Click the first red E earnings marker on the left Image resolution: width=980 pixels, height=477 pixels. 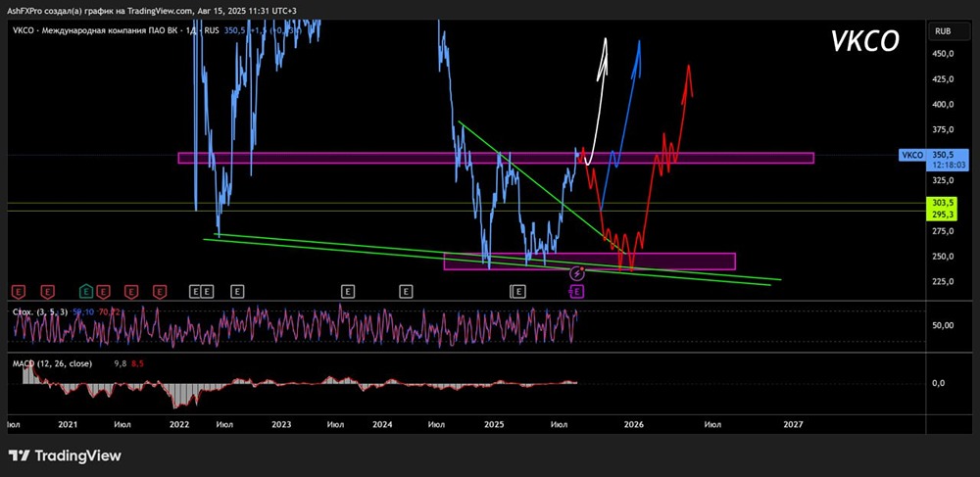20,291
